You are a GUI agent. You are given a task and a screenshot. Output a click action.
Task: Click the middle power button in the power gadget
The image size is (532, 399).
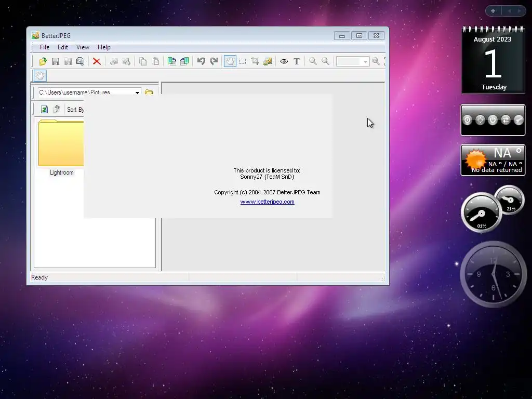click(x=493, y=120)
